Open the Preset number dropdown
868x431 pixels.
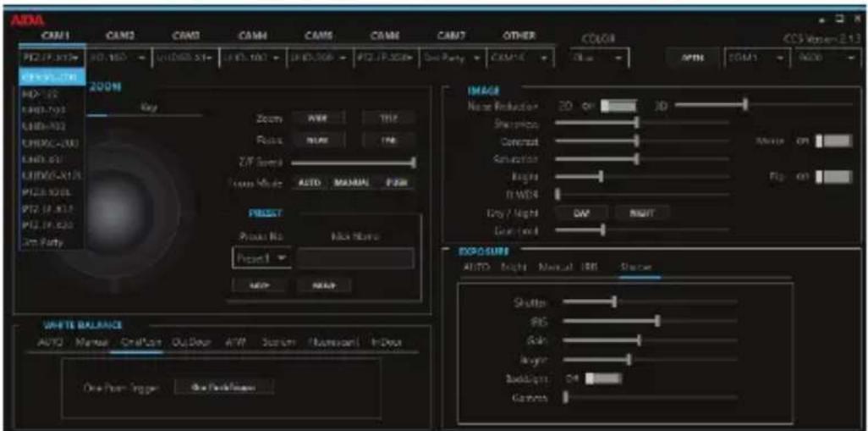coord(261,258)
